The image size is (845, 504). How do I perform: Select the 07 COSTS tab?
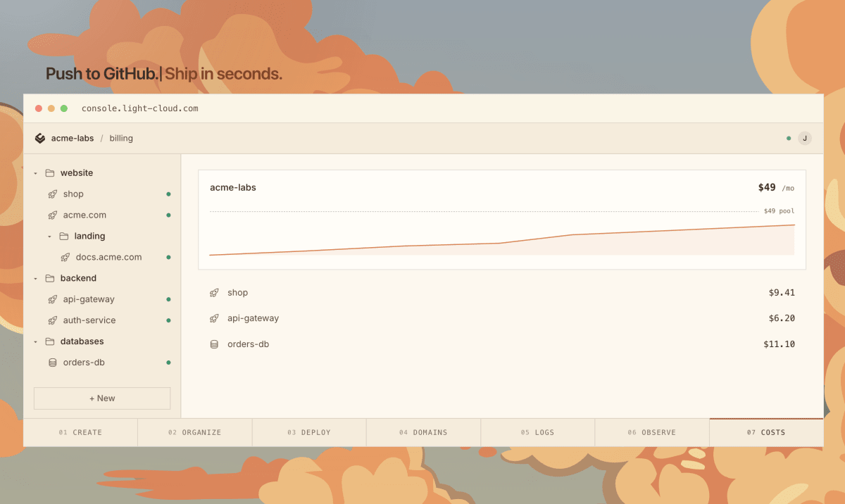(x=766, y=432)
